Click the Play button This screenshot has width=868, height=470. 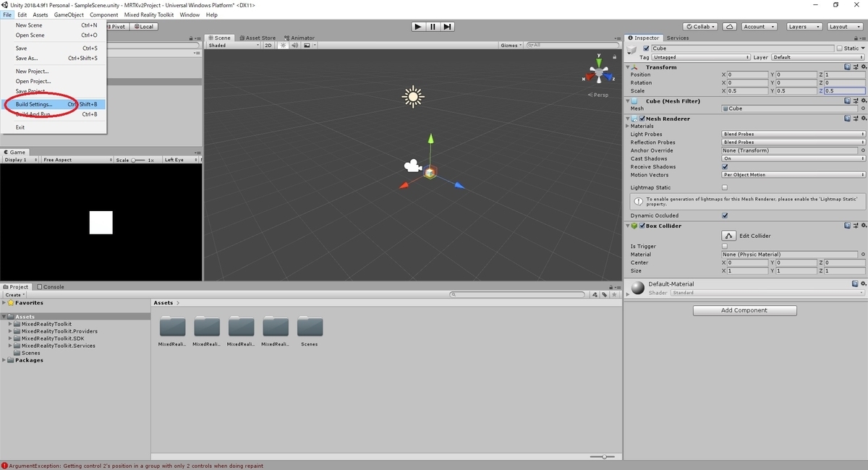tap(418, 27)
